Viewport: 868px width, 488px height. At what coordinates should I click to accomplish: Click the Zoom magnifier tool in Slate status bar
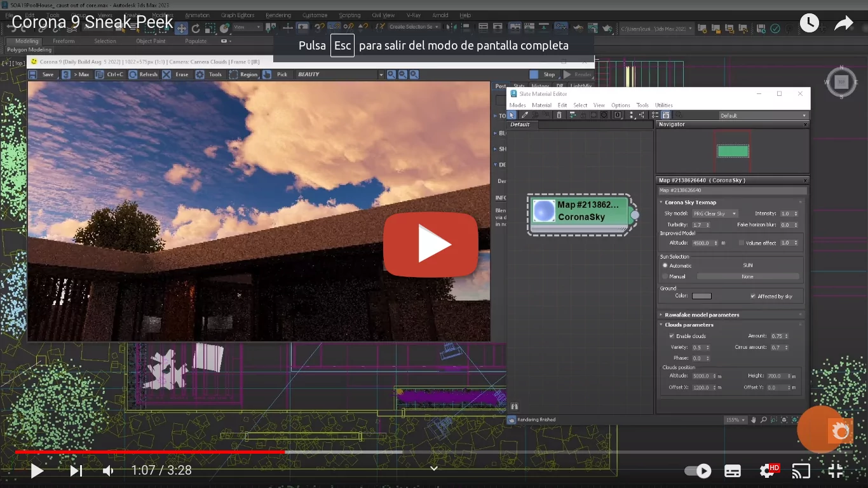764,420
